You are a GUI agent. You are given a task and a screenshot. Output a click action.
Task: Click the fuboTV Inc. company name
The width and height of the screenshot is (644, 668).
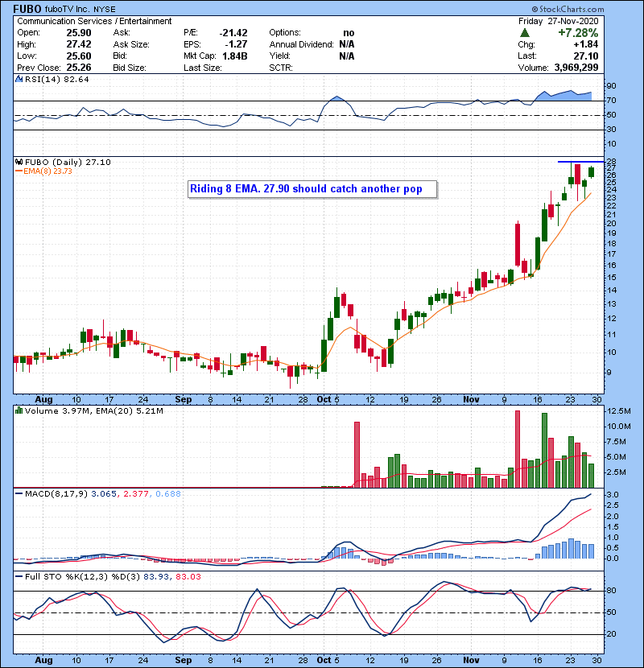(x=68, y=9)
